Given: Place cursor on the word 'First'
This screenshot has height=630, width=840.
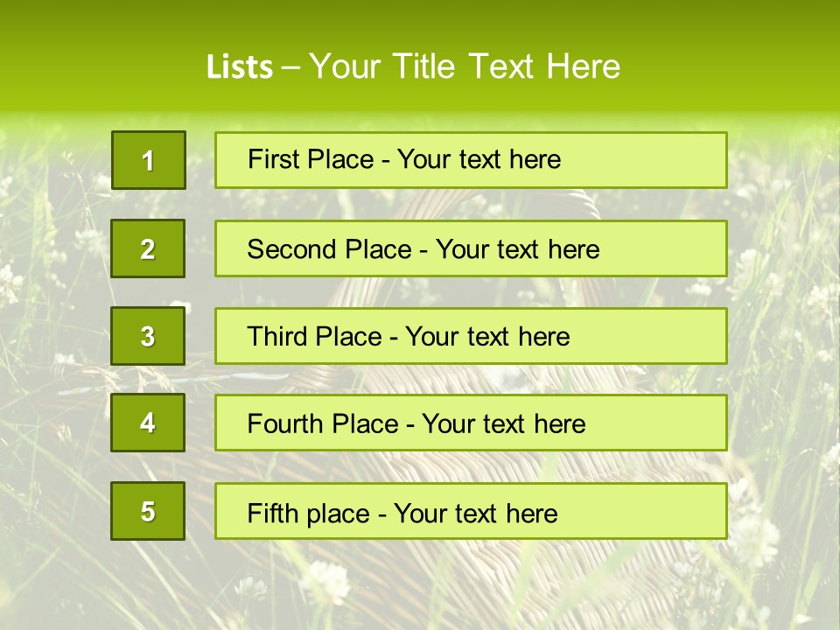Looking at the screenshot, I should coord(272,159).
